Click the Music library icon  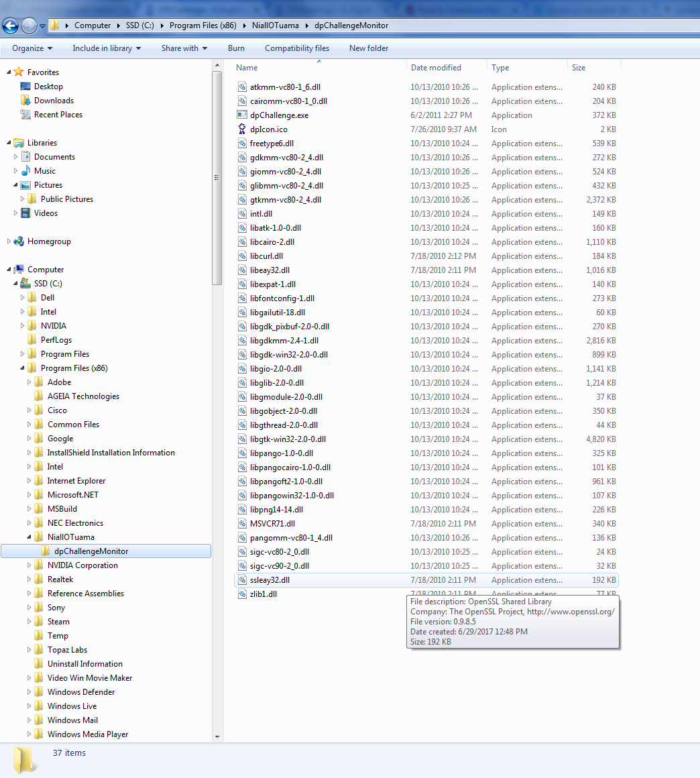[x=25, y=170]
